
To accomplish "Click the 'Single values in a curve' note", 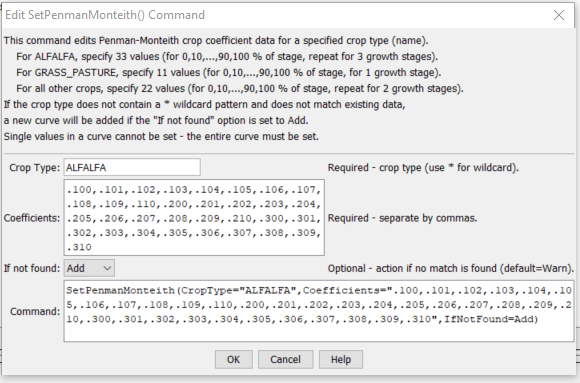I will pos(161,137).
